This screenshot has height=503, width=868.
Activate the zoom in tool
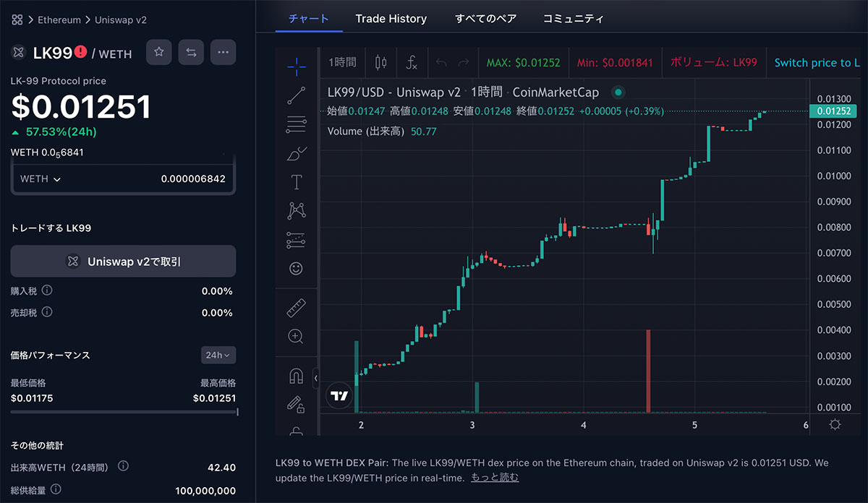pyautogui.click(x=296, y=336)
